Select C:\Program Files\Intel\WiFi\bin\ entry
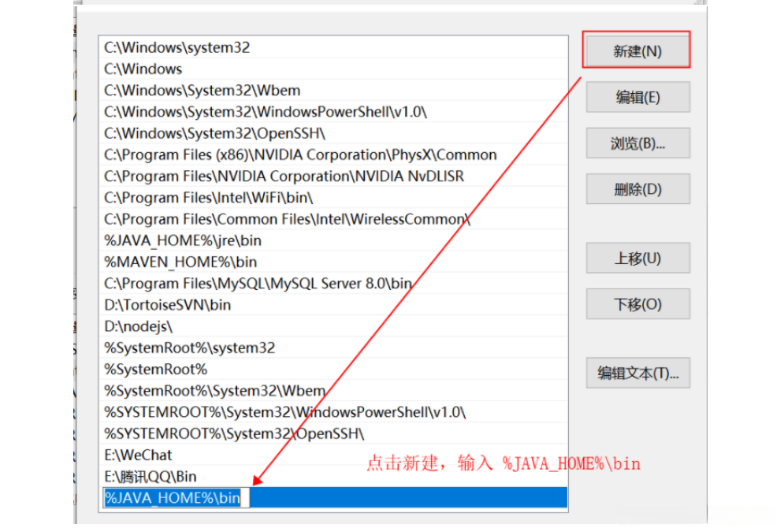 pos(333,198)
